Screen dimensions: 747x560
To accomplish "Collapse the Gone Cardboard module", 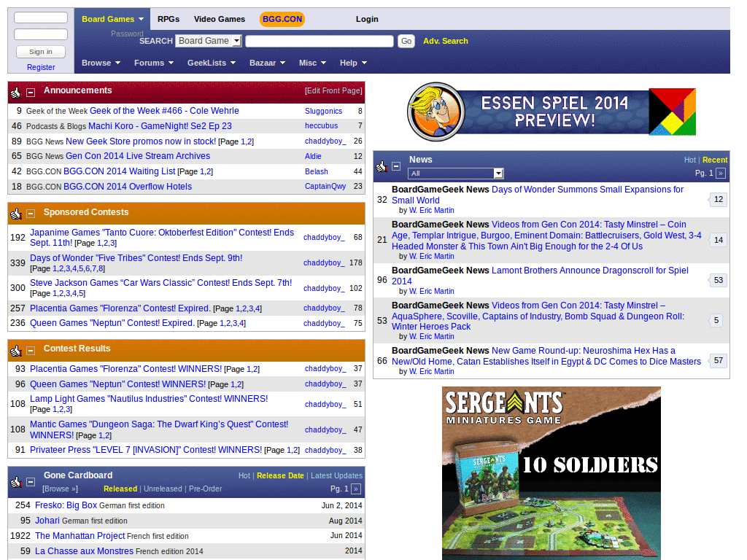I will pyautogui.click(x=31, y=482).
